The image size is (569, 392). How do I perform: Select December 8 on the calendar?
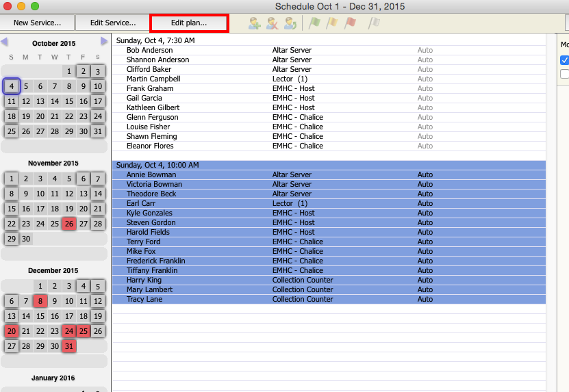coord(40,301)
